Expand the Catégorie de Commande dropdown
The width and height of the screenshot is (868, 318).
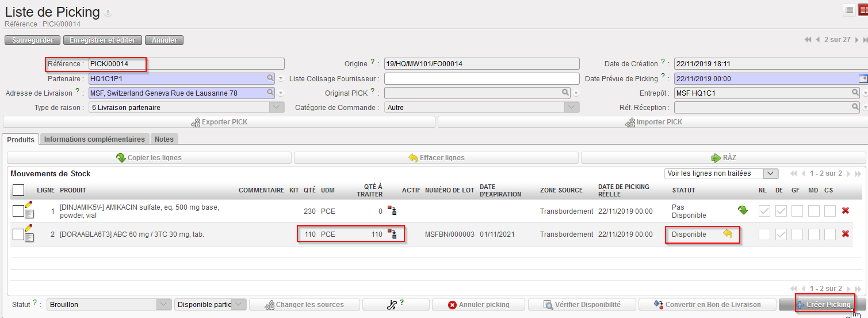(x=572, y=107)
